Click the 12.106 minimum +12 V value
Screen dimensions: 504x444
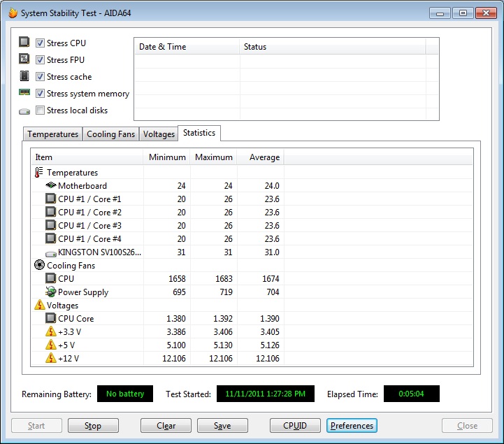point(174,358)
